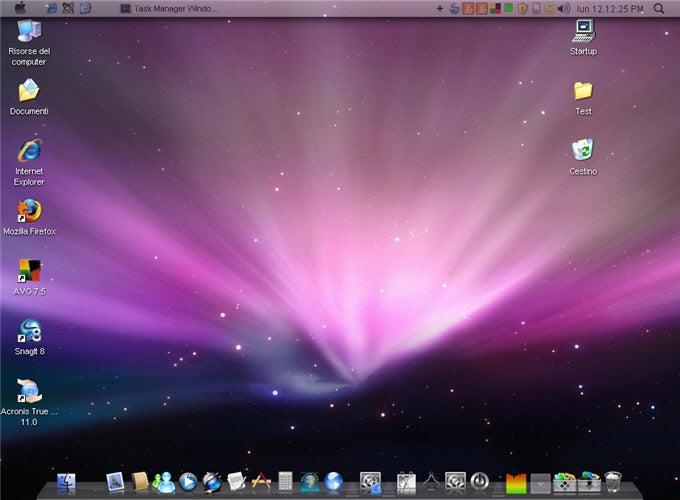Expand the grey stack with down arrow in dock
This screenshot has width=680, height=500.
pos(540,483)
